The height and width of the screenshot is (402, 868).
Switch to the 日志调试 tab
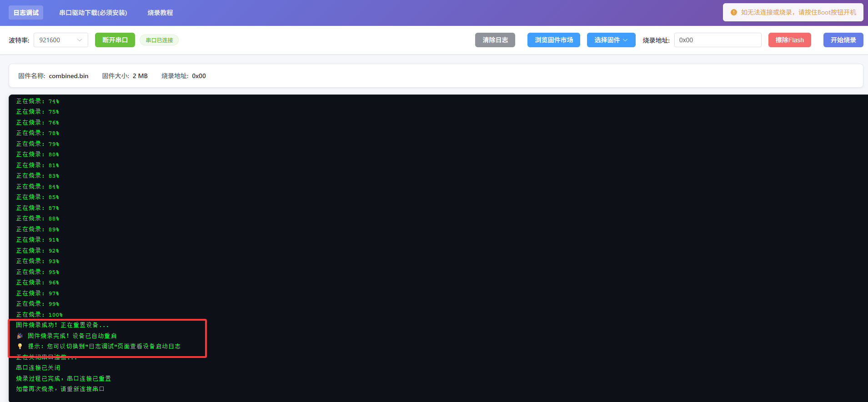[x=26, y=13]
